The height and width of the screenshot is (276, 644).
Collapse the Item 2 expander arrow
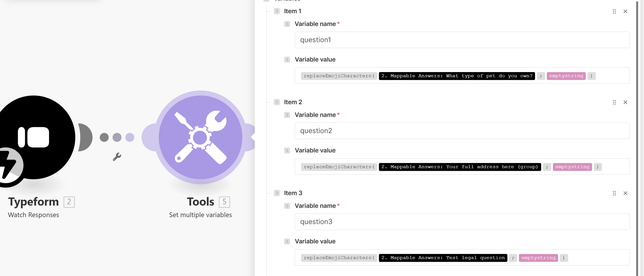pos(277,102)
